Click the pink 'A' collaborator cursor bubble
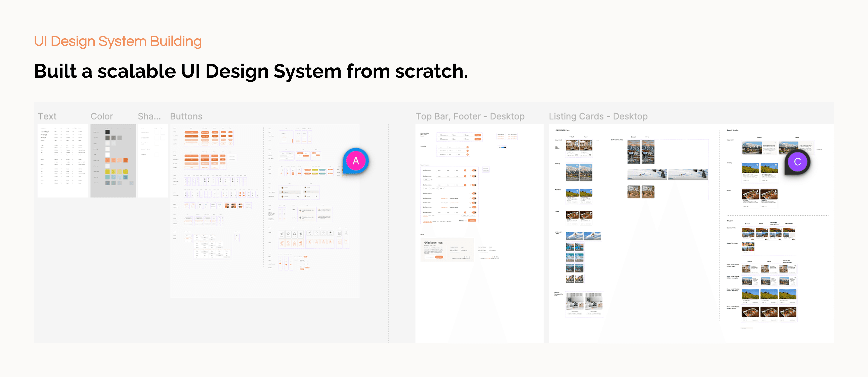The image size is (868, 377). tap(356, 161)
